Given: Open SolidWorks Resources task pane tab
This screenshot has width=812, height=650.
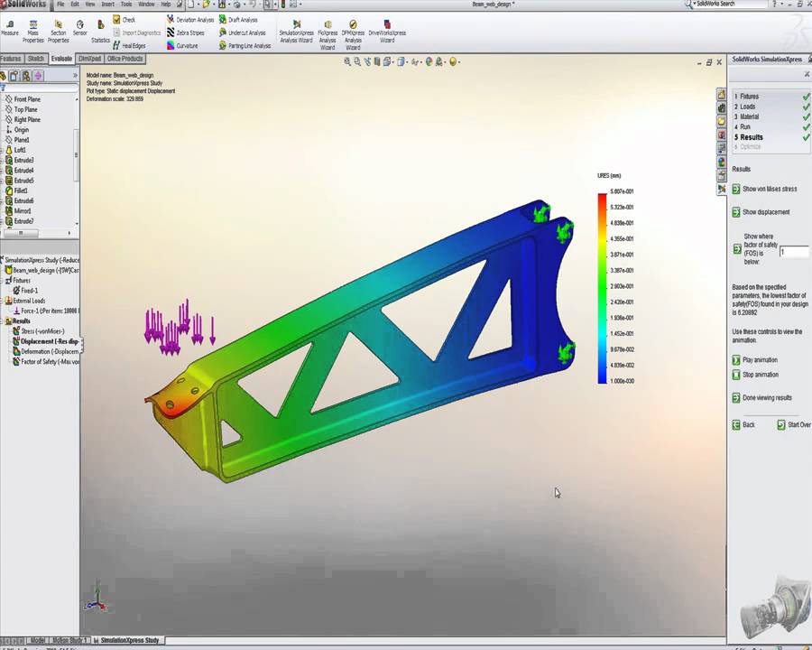Looking at the screenshot, I should pos(721,94).
